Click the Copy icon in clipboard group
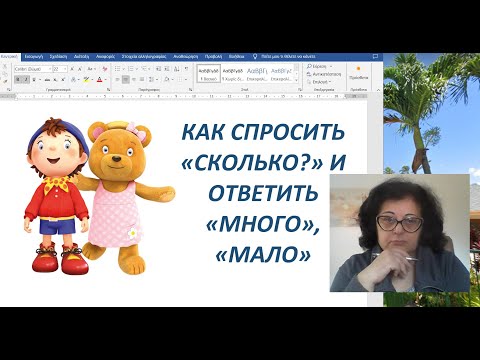Screen dimensions: 480x360 5,74
